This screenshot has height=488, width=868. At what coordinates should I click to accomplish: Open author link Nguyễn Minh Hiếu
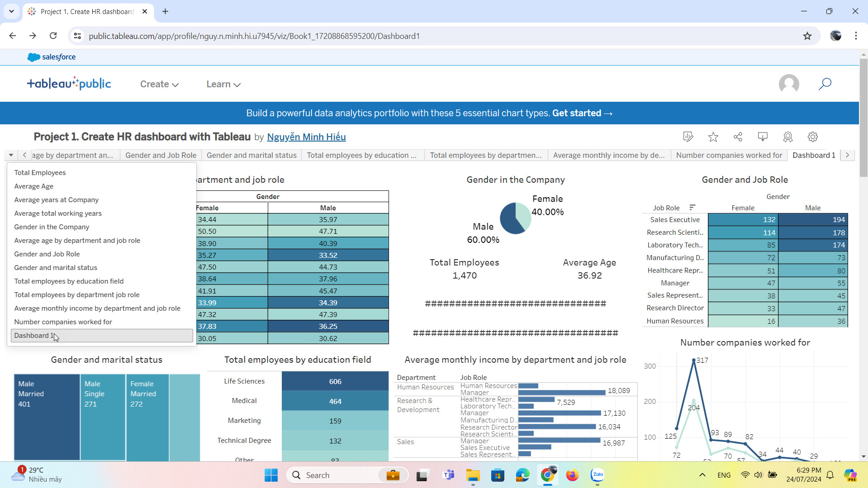point(306,137)
